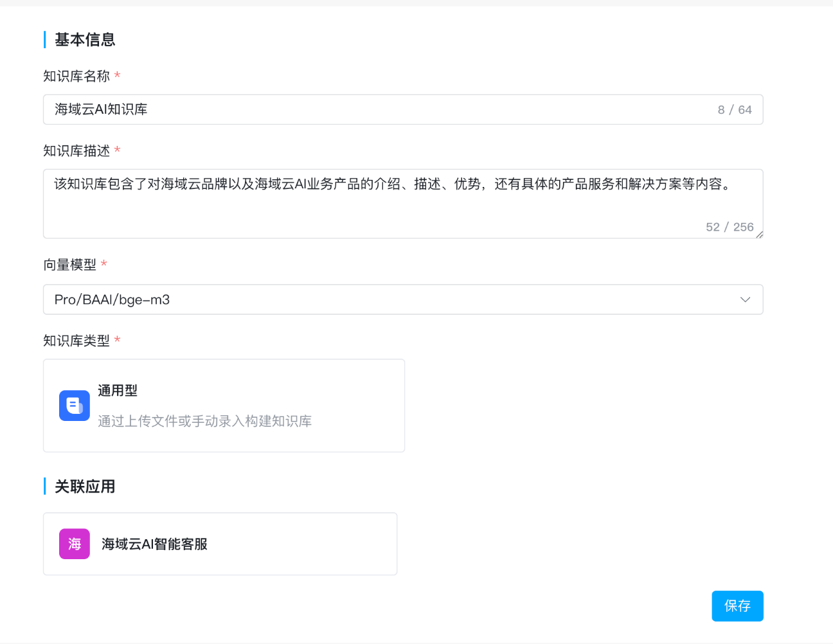The height and width of the screenshot is (644, 833).
Task: Open the Pro/BAAI/bge-m3 model selector
Action: point(386,300)
